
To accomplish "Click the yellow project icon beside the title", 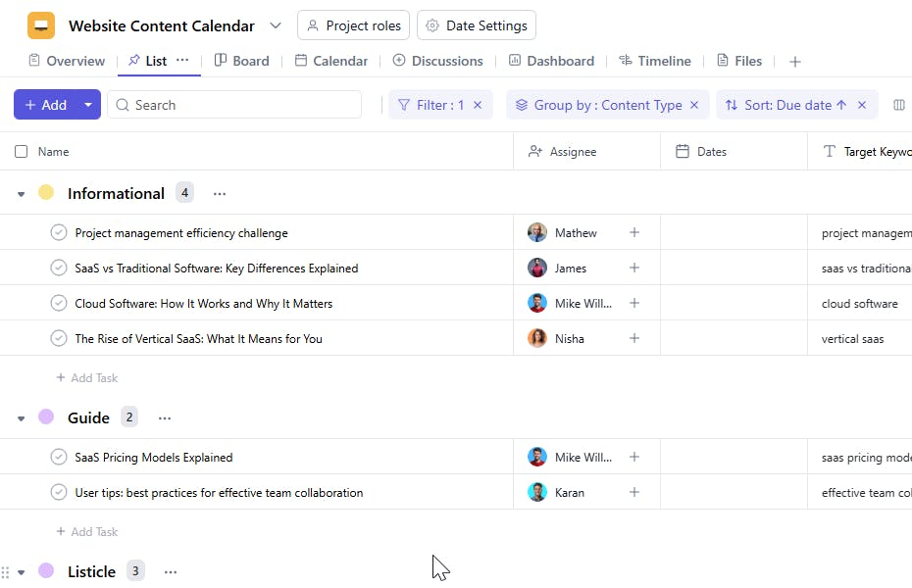I will click(41, 25).
